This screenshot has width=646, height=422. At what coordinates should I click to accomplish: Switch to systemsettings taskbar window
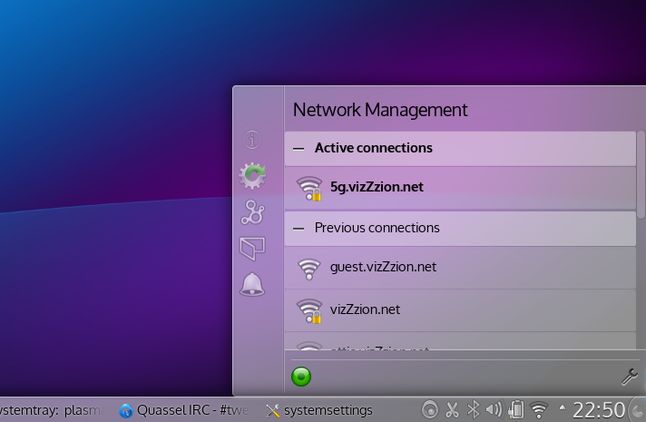tap(319, 410)
